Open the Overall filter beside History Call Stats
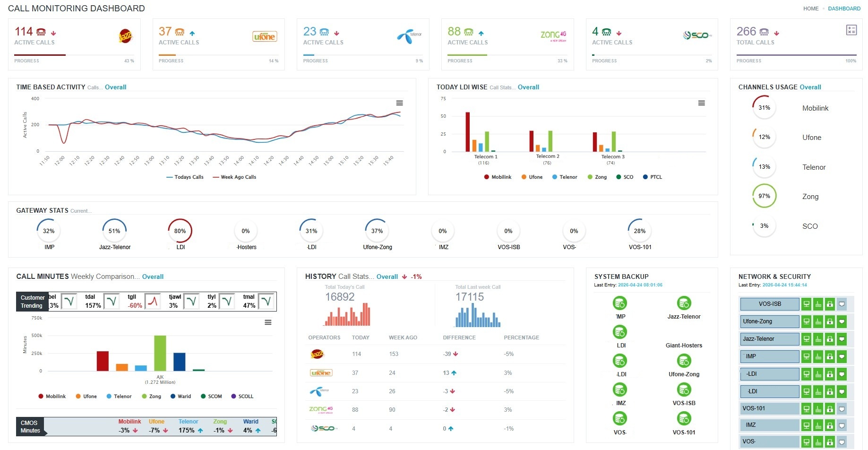 point(387,277)
